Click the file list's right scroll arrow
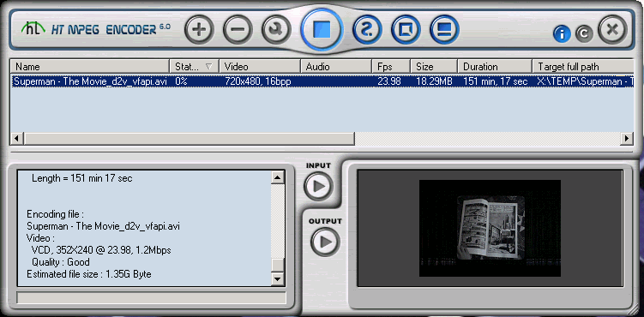Viewport: 644px width, 317px height. (627, 139)
